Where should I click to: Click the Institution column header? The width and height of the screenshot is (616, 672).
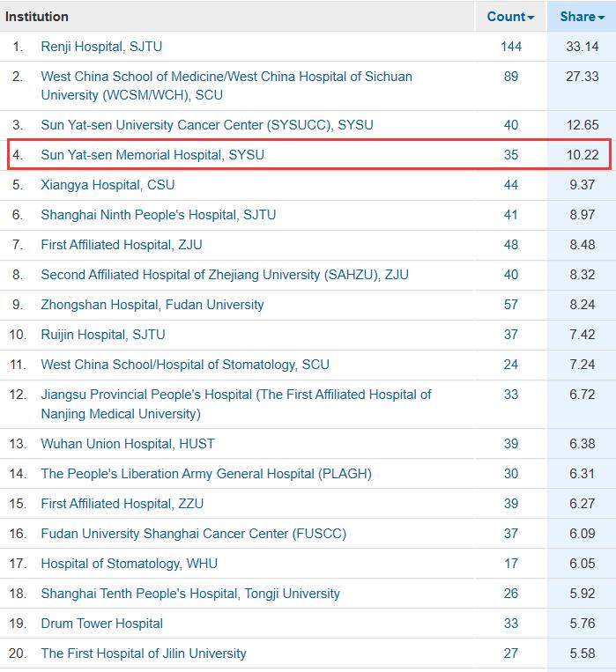click(37, 17)
